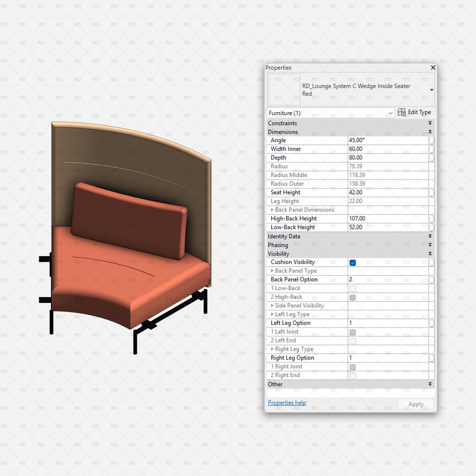
Task: Expand the Identity Data section
Action: [x=430, y=236]
